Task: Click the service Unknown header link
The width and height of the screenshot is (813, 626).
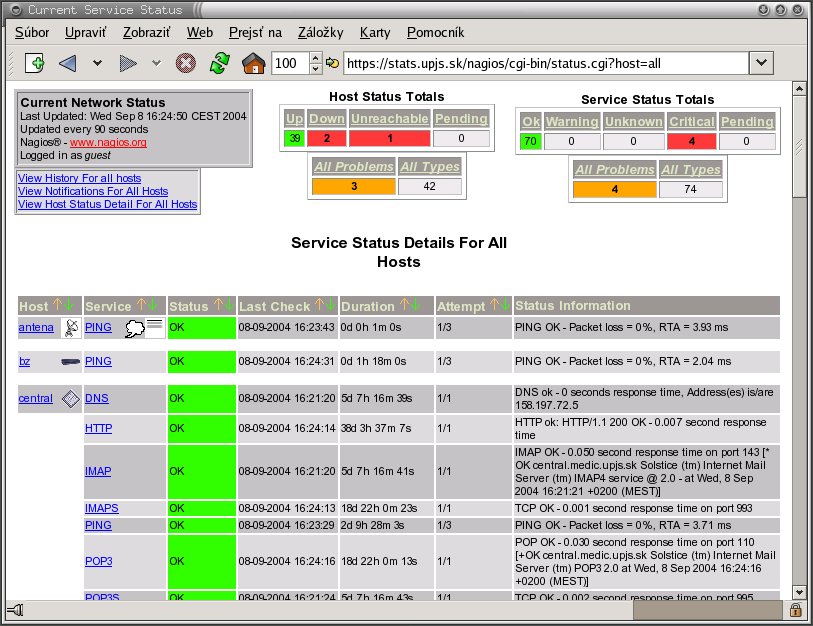Action: coord(634,122)
